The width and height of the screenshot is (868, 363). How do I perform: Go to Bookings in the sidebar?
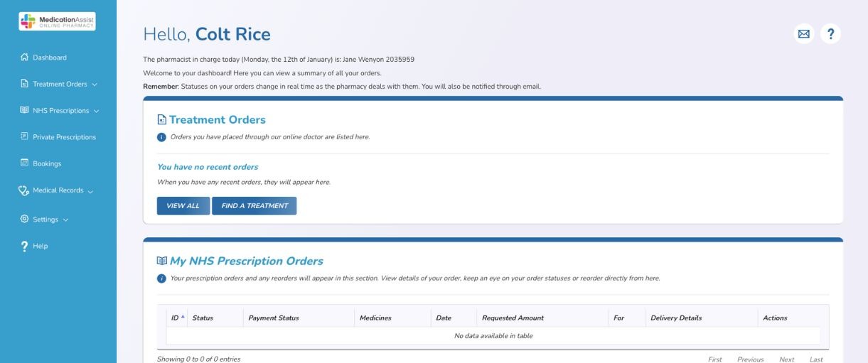47,163
